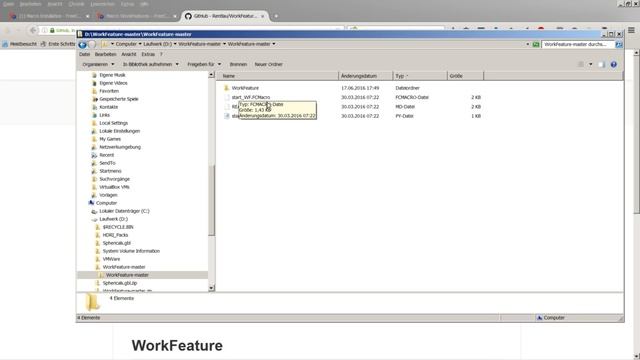
Task: Click the Brennen toolbar button
Action: [x=238, y=64]
